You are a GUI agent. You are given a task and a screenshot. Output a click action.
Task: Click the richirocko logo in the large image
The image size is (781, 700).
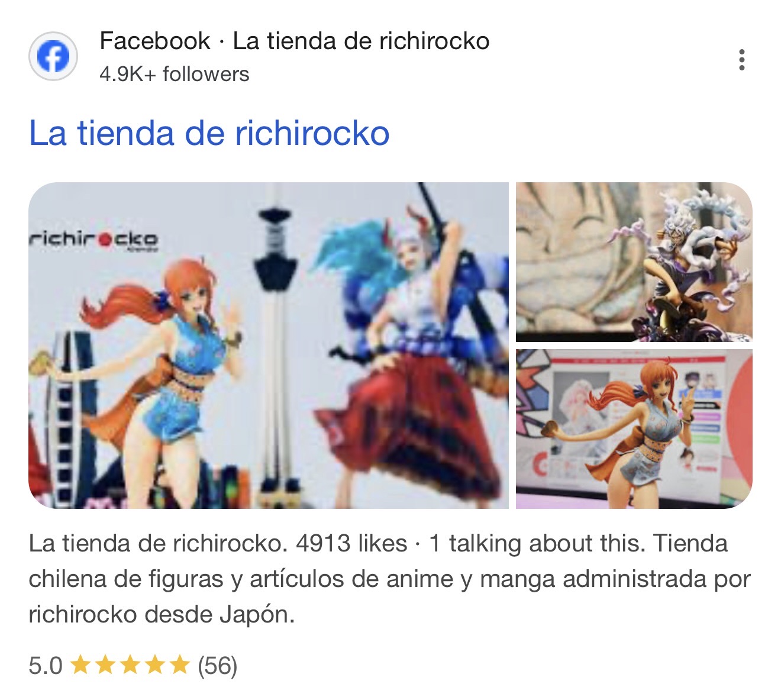point(93,241)
